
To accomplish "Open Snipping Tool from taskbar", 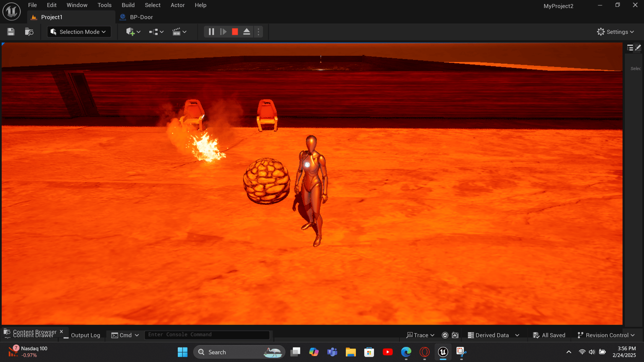I will [x=461, y=352].
